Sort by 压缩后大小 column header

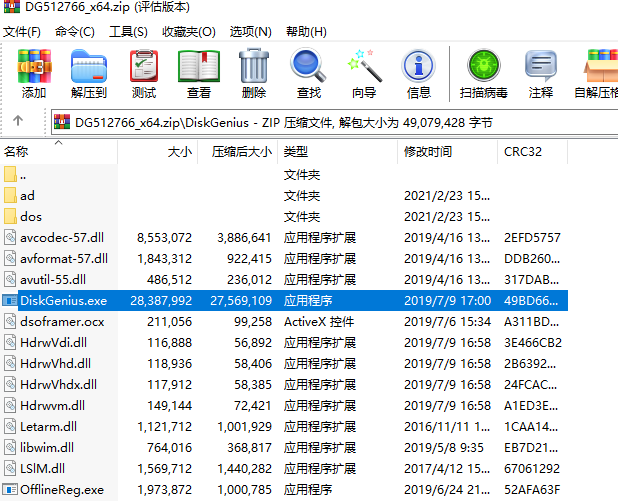(x=238, y=151)
